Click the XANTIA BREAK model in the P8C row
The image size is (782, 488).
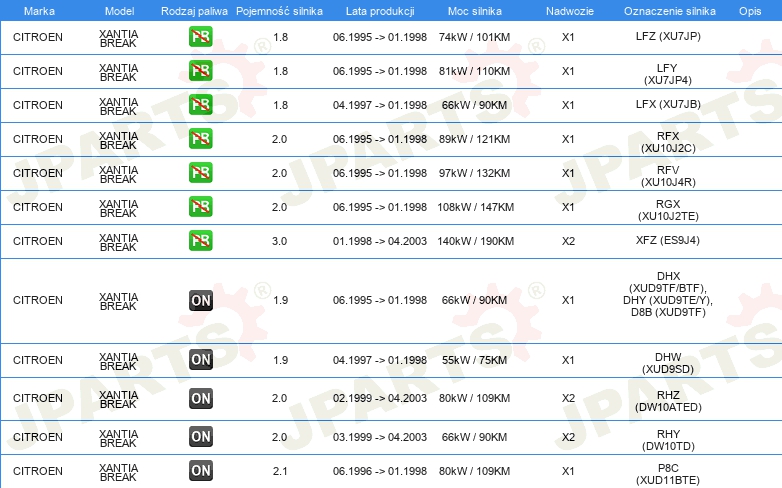point(118,472)
